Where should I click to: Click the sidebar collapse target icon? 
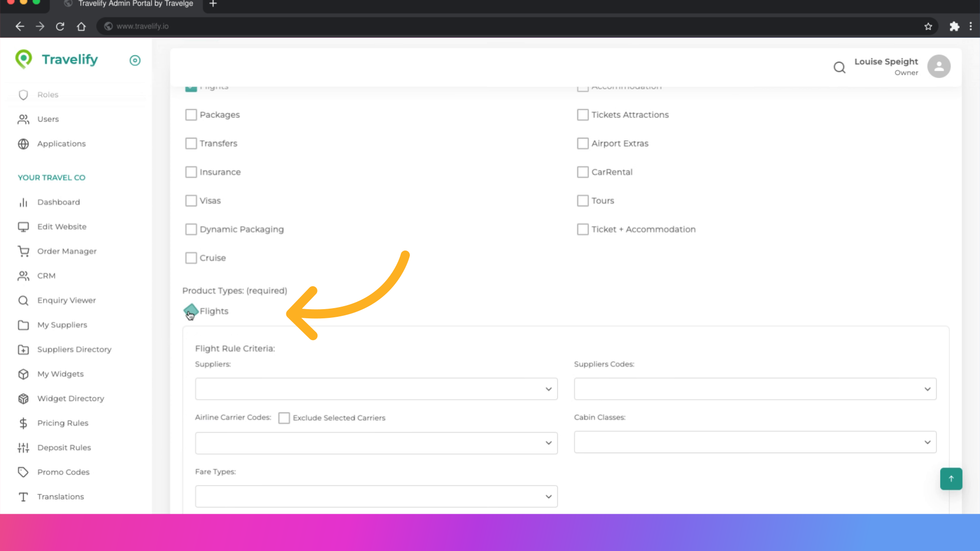tap(135, 60)
